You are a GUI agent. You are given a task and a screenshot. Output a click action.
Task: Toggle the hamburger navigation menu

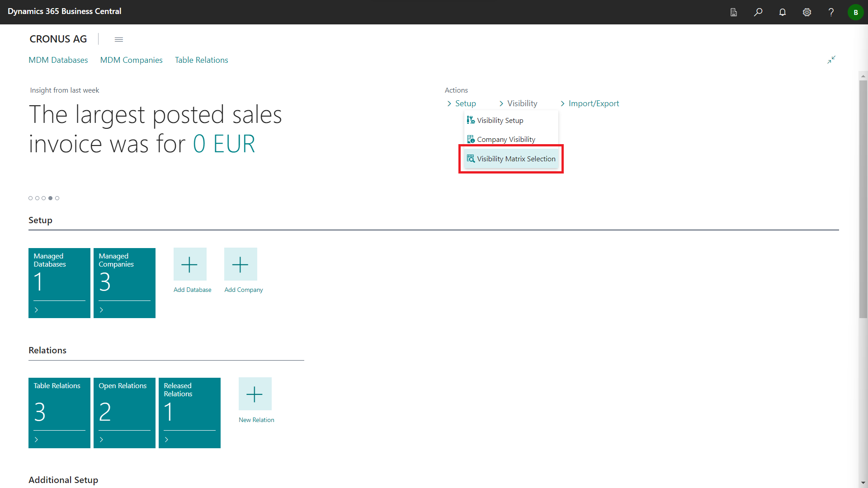119,40
